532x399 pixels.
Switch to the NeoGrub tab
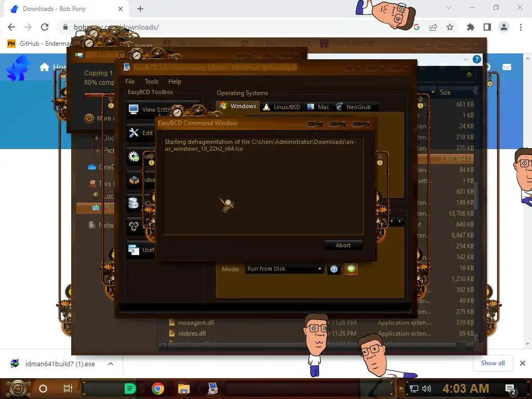click(x=354, y=107)
